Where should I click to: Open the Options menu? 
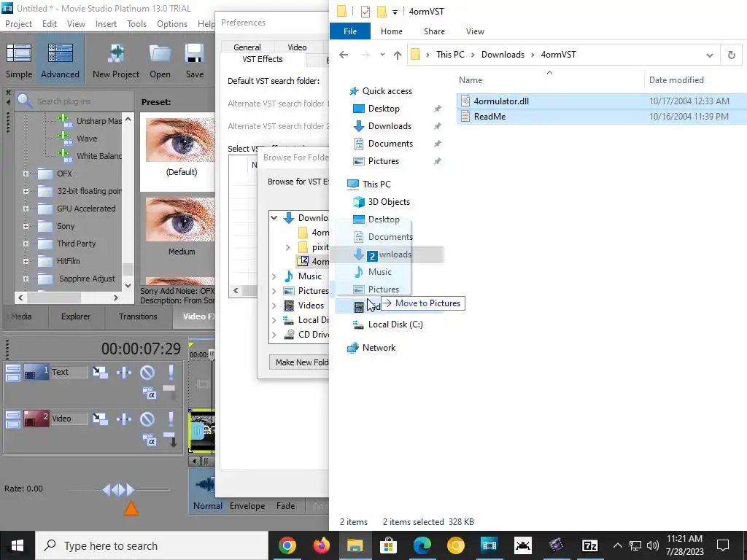pos(172,24)
